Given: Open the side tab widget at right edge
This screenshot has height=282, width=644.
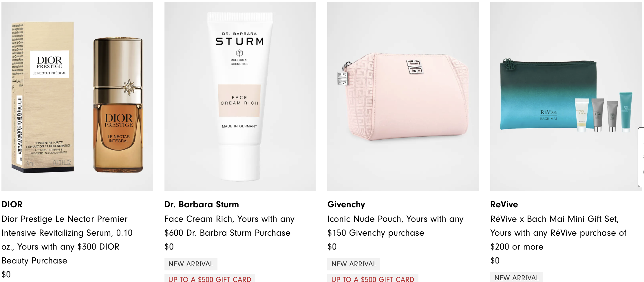Looking at the screenshot, I should click(x=641, y=157).
